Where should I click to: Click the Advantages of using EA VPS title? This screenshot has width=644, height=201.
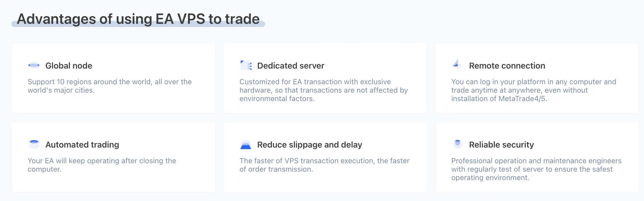click(x=138, y=19)
